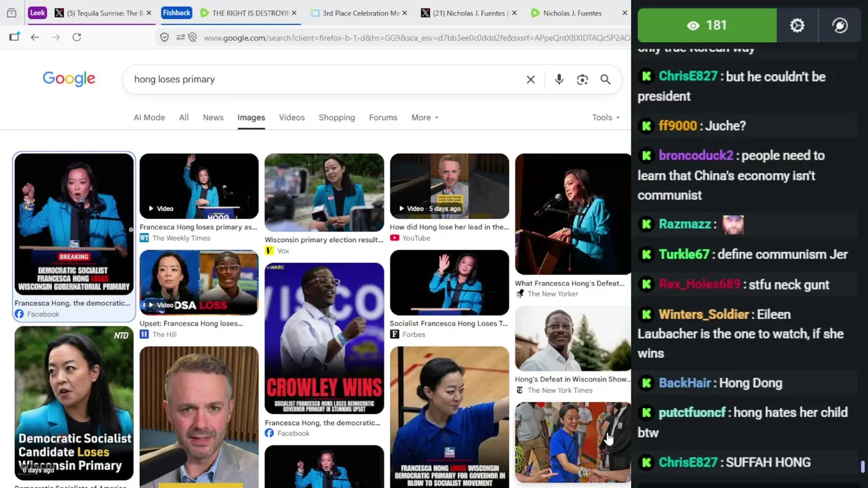Image resolution: width=868 pixels, height=488 pixels.
Task: Open Google Lens camera search icon
Action: click(x=582, y=79)
